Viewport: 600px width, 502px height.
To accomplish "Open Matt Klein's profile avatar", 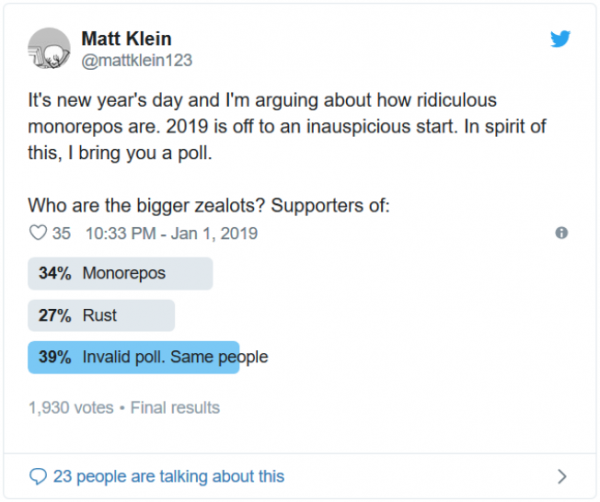I will [50, 49].
